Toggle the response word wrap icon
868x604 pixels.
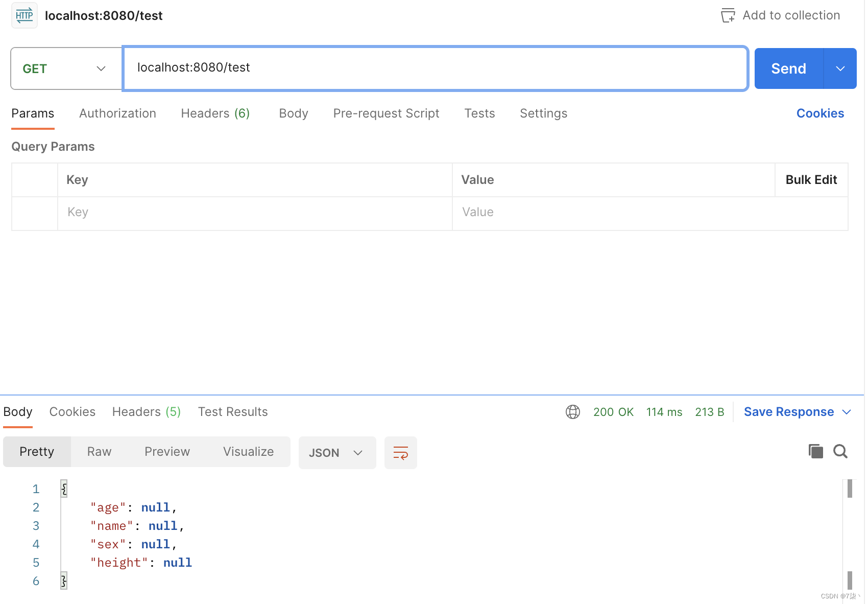(401, 453)
